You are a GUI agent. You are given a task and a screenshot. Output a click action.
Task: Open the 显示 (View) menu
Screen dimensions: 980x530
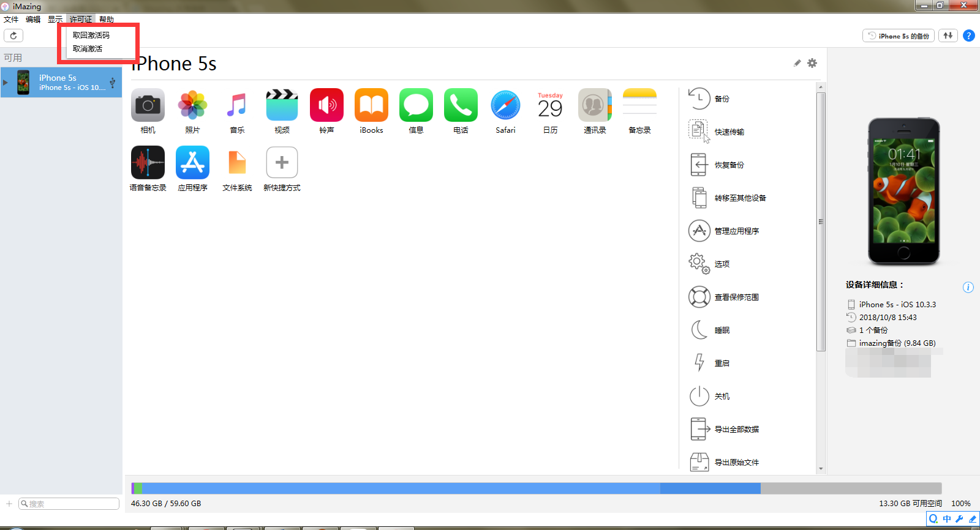click(x=55, y=20)
